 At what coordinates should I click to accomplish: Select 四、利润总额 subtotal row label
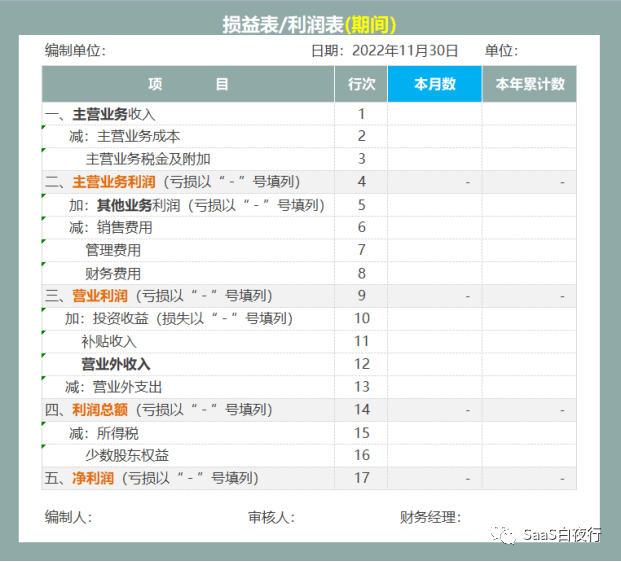pyautogui.click(x=158, y=410)
